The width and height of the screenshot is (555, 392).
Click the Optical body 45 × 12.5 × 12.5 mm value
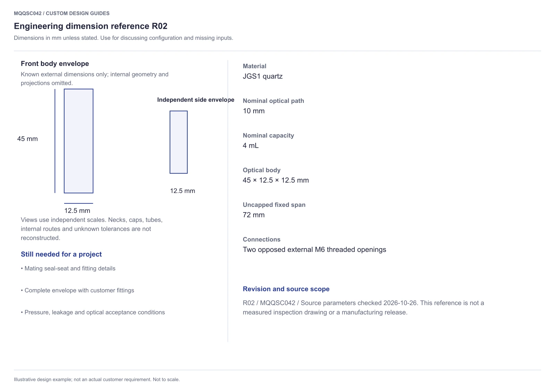pyautogui.click(x=276, y=180)
